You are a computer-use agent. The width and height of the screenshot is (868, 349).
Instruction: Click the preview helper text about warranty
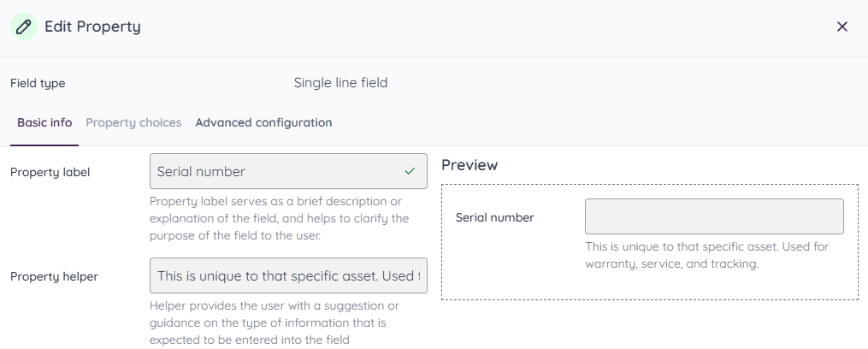[706, 255]
